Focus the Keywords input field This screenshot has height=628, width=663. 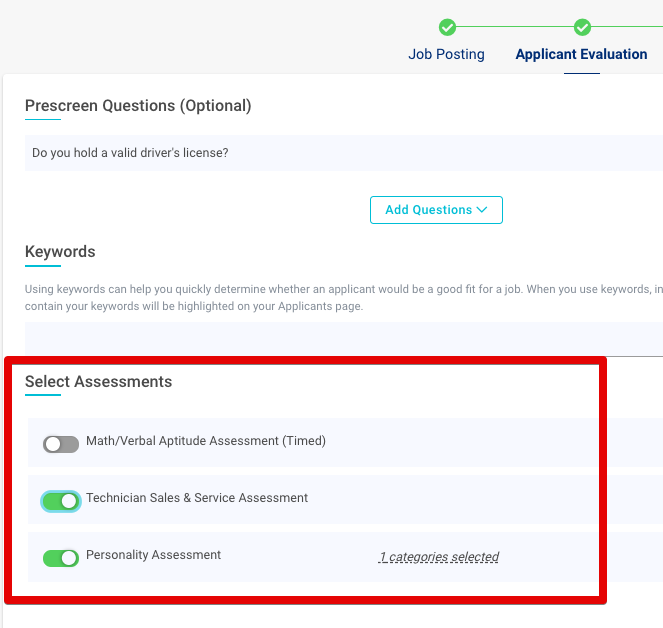[340, 338]
